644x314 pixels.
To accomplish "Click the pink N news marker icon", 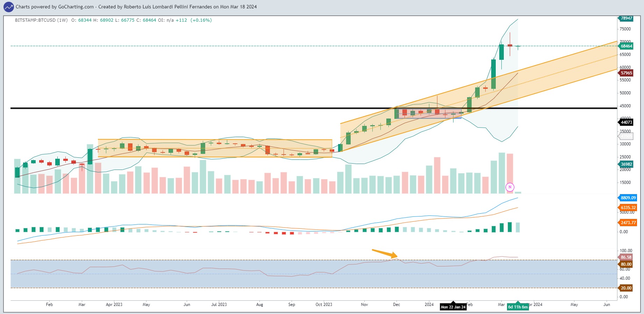I will tap(510, 187).
